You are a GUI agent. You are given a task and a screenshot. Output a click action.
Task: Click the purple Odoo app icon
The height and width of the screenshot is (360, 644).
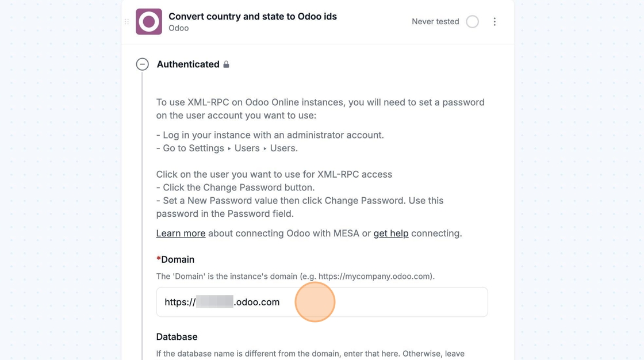click(x=149, y=22)
